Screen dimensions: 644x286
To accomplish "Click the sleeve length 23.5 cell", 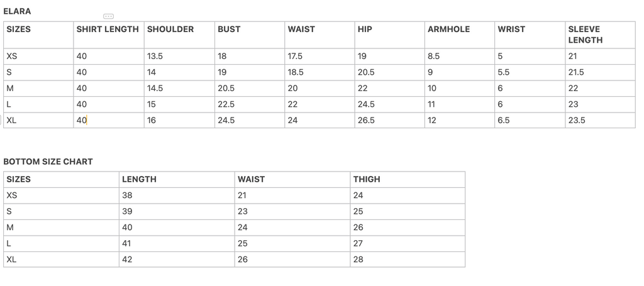I will 600,120.
